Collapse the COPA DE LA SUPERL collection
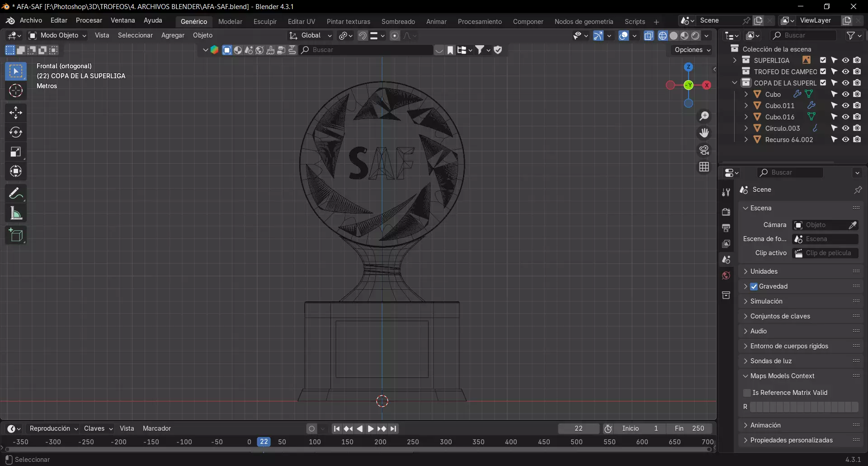 point(735,83)
